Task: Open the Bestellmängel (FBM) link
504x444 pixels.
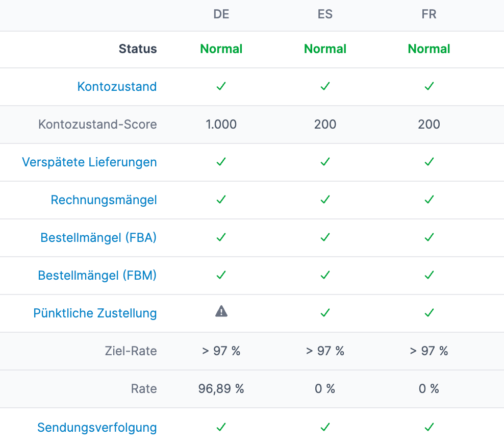Action: (x=97, y=275)
